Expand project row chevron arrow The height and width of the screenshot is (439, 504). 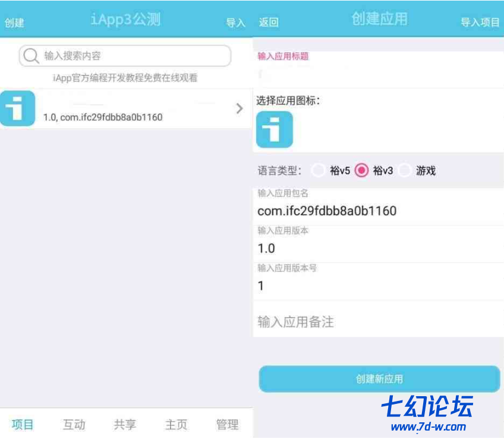pos(239,108)
